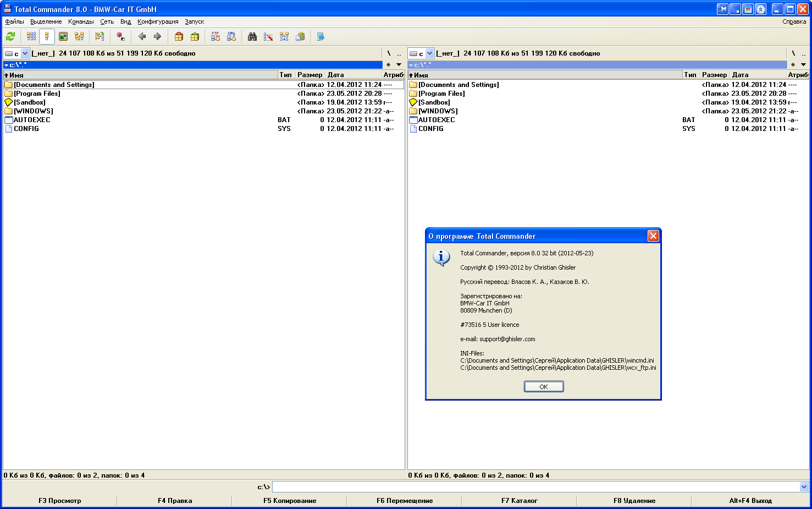Select [Program Files] in the left panel
This screenshot has height=509, width=812.
[x=203, y=94]
